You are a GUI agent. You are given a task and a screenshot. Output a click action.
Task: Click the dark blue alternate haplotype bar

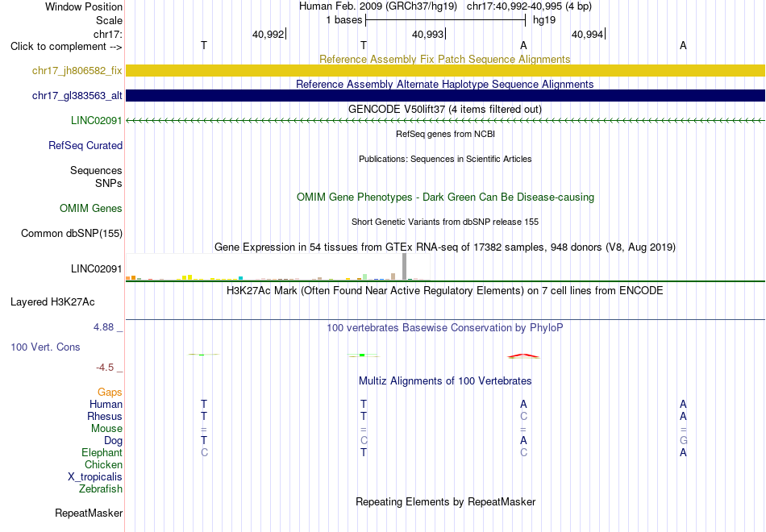(x=445, y=95)
